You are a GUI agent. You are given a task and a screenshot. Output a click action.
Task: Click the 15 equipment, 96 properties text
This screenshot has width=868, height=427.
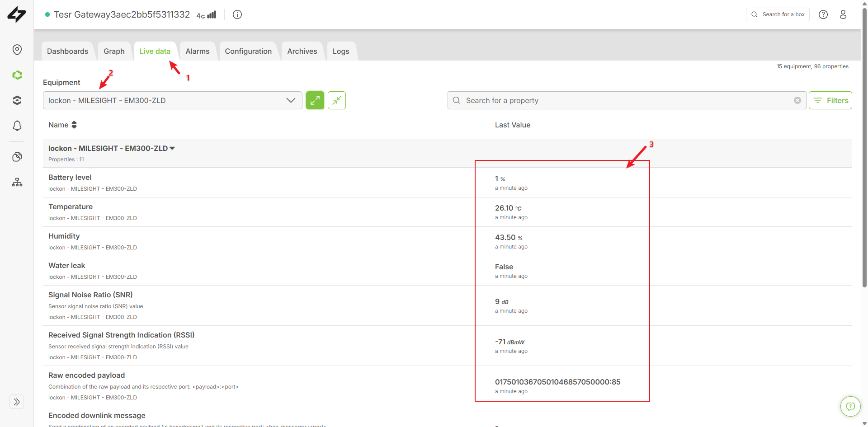click(812, 66)
